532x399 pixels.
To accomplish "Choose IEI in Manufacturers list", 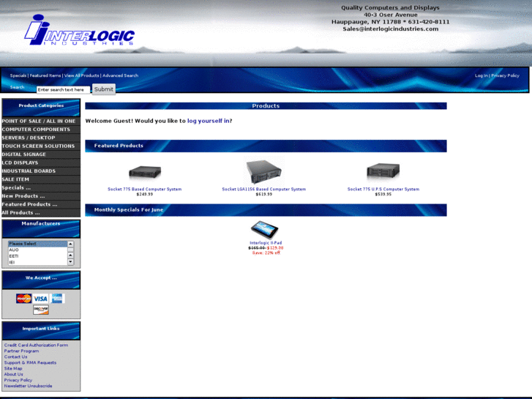I will click(37, 262).
